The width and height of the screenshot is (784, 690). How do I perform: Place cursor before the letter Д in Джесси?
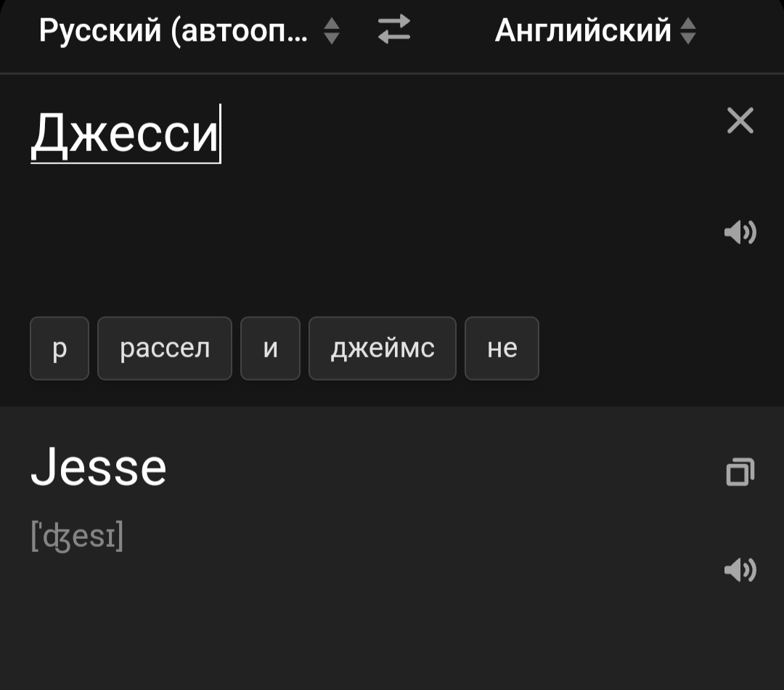(x=32, y=134)
